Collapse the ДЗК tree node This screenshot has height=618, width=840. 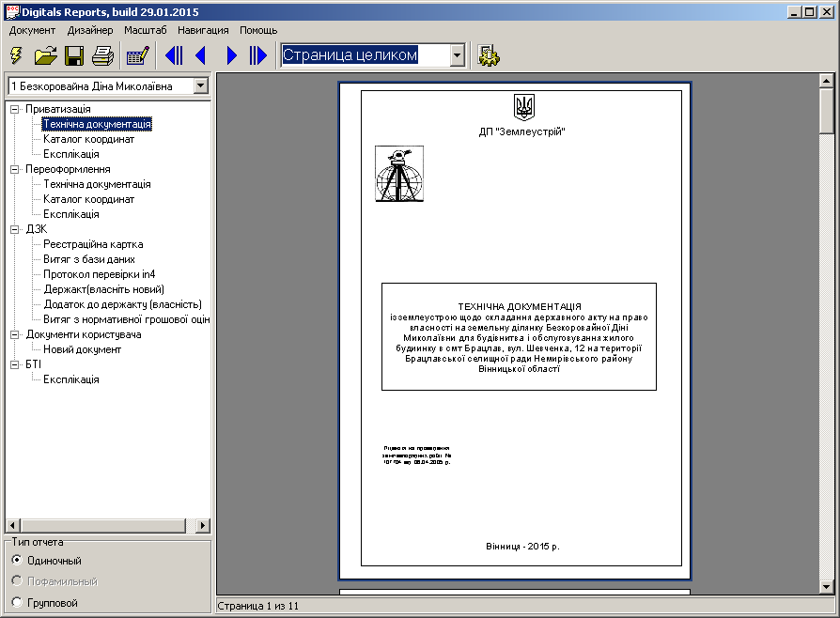14,229
